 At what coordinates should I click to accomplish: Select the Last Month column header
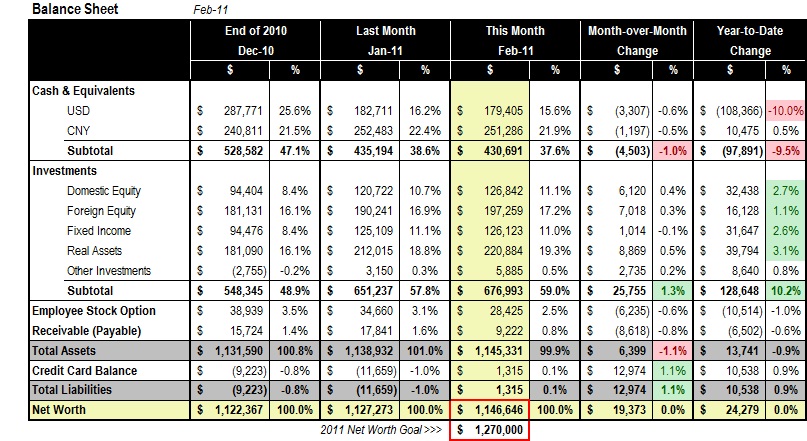[x=385, y=30]
